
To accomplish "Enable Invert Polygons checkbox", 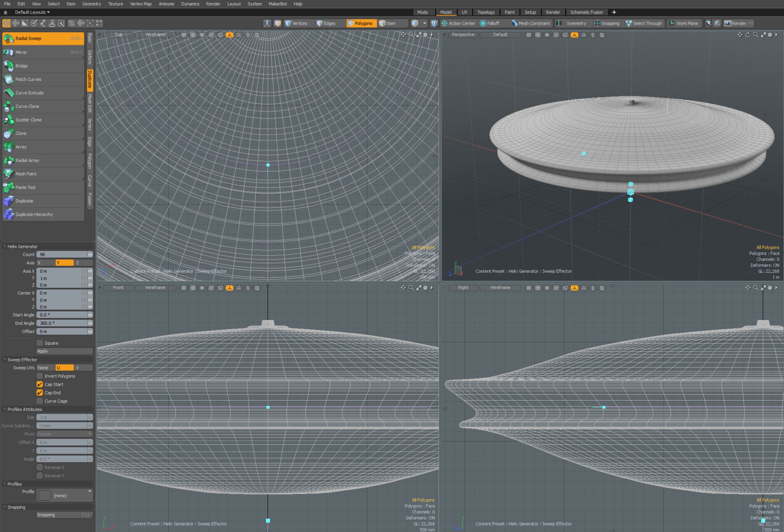I will pyautogui.click(x=40, y=376).
